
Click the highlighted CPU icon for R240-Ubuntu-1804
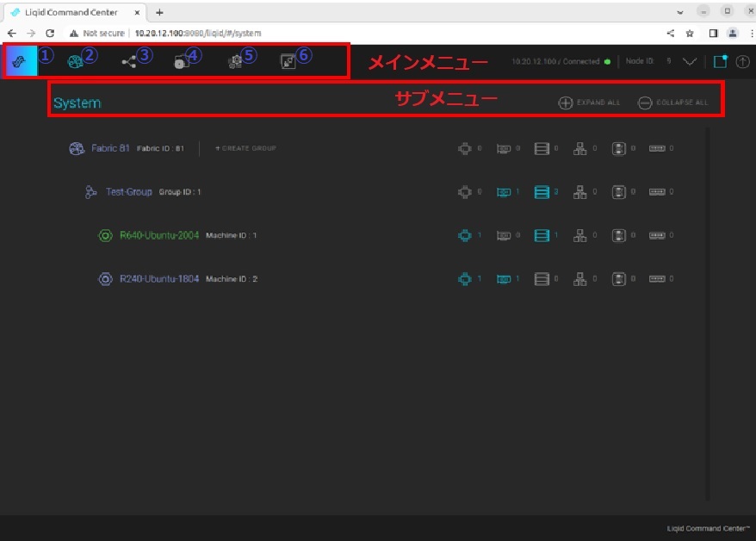point(465,279)
